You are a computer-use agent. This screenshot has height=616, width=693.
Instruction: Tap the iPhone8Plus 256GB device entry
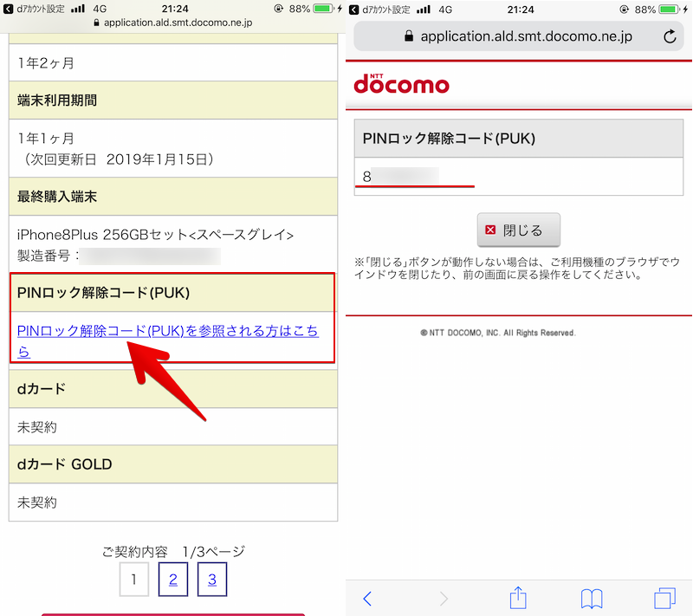click(156, 235)
